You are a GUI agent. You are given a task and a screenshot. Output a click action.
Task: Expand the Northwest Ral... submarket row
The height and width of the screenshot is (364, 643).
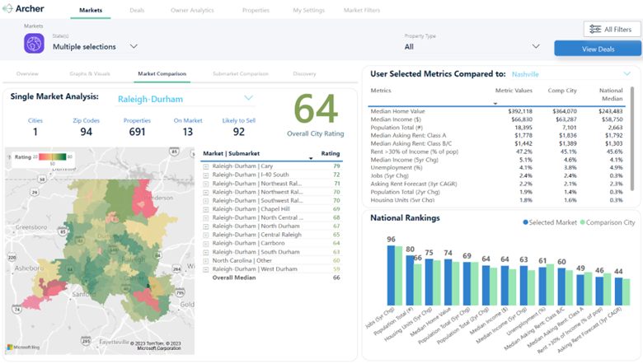pyautogui.click(x=206, y=192)
